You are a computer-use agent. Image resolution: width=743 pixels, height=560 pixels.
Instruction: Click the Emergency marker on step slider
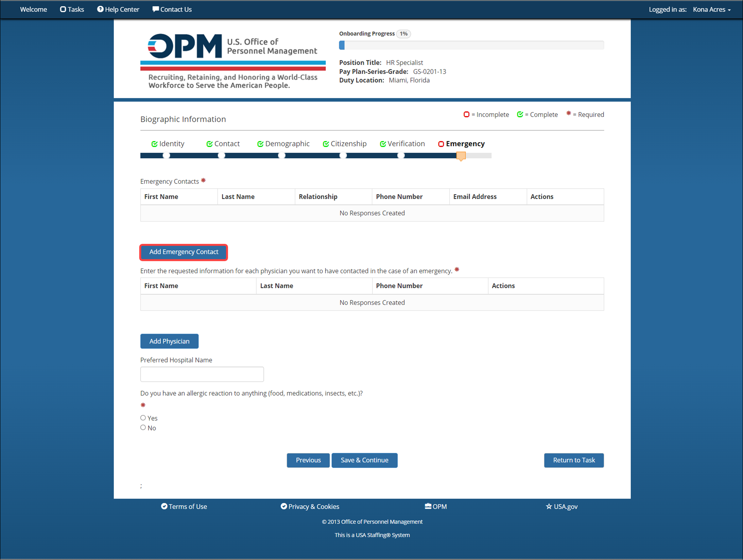coord(461,156)
